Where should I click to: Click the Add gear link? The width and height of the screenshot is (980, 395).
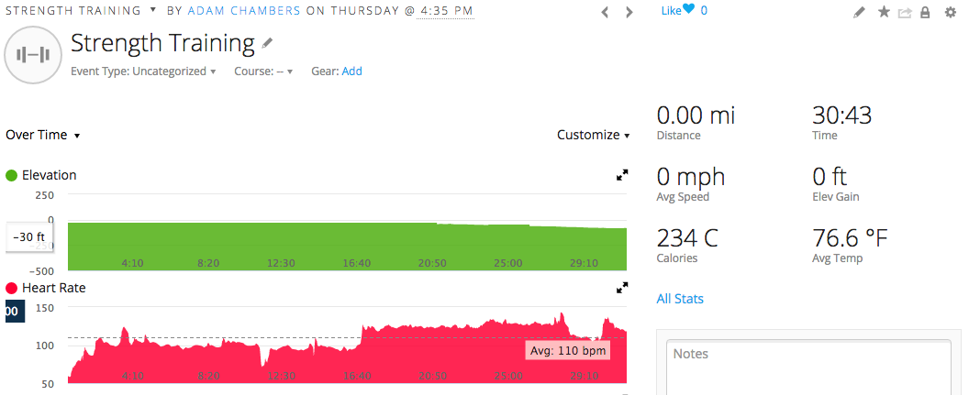pos(351,71)
